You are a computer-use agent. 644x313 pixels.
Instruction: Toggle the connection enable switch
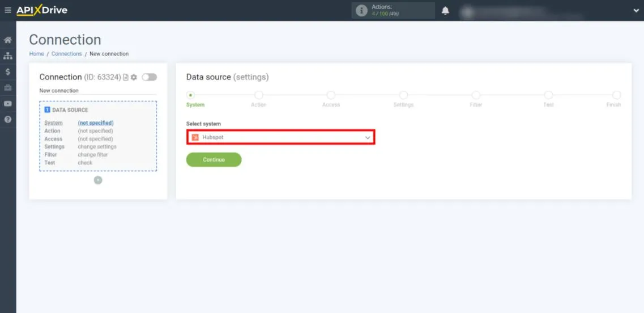click(149, 77)
